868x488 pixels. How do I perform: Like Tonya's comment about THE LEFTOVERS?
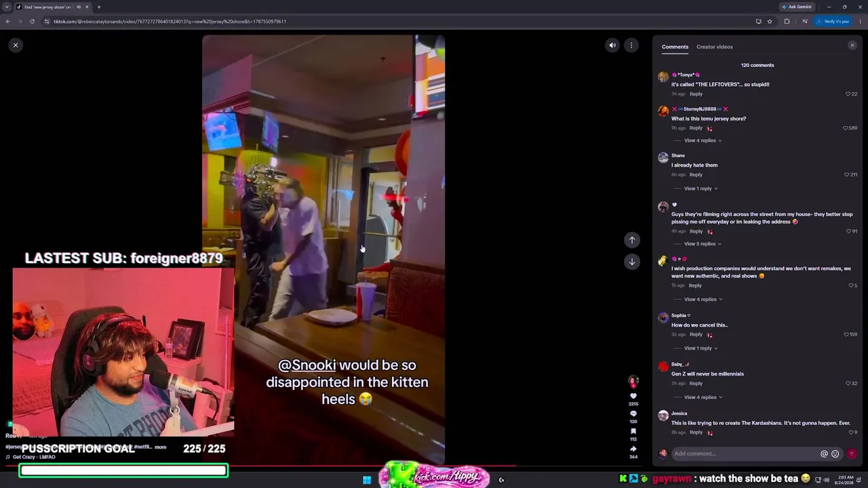coord(848,94)
